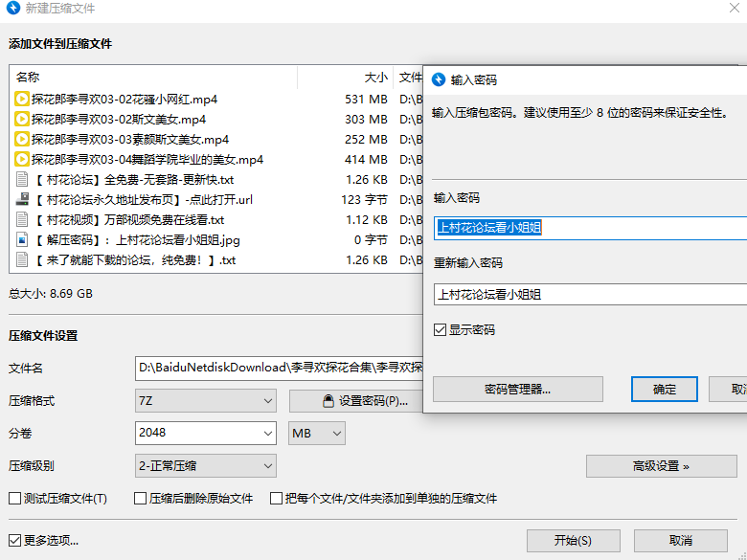
Task: Click the video icon of the 252 MB mp4 file
Action: click(23, 139)
